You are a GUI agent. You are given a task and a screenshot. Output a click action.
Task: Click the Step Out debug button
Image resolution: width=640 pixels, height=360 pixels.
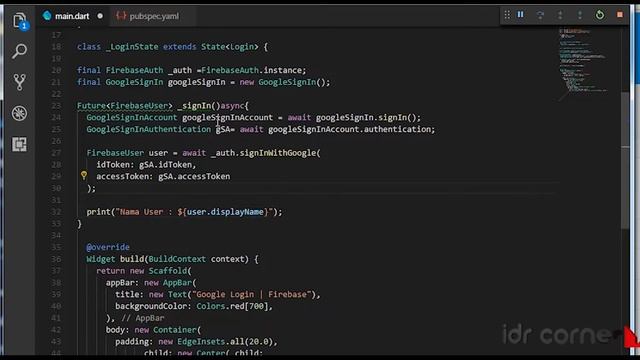tap(580, 15)
